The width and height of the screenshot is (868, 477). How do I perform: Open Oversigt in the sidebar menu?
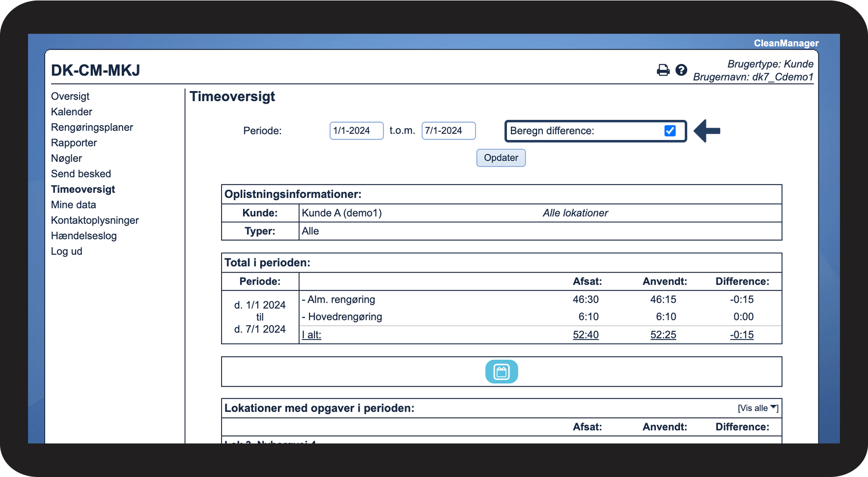(x=70, y=96)
